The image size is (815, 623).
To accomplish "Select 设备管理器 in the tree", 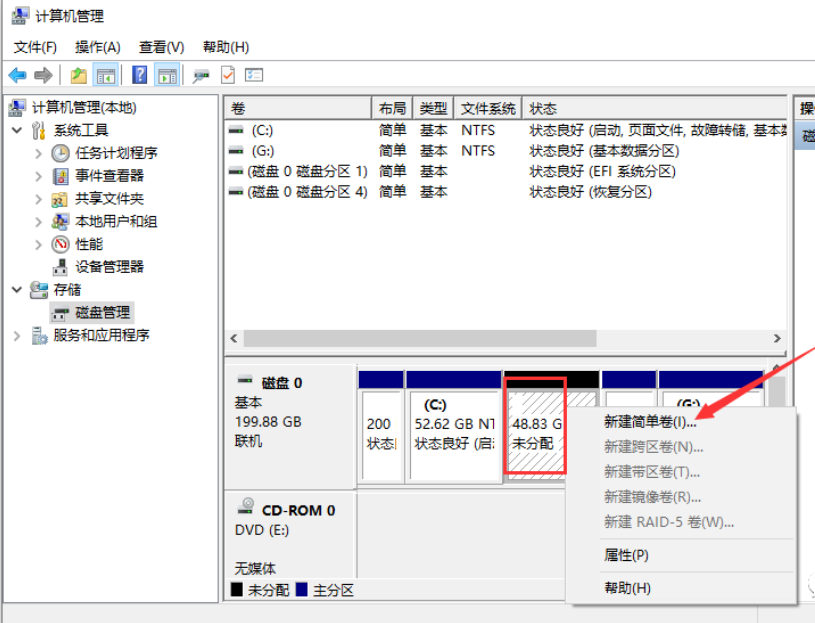I will (109, 267).
